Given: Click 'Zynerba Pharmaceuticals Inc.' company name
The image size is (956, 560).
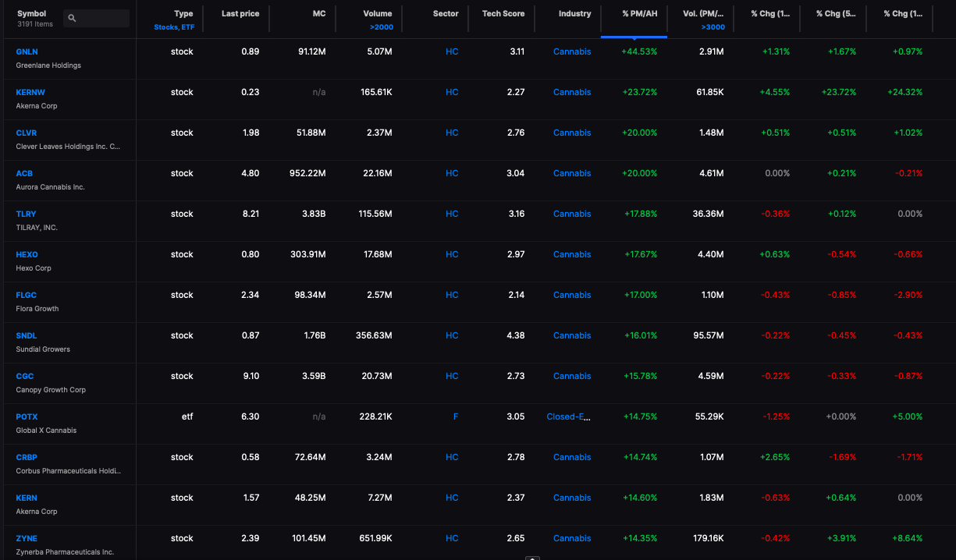Looking at the screenshot, I should (65, 552).
